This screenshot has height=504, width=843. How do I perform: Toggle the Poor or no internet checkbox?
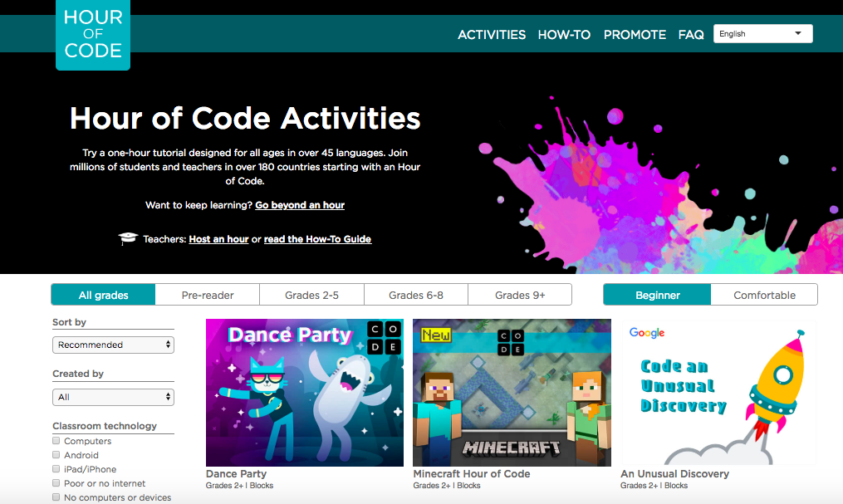(x=56, y=483)
